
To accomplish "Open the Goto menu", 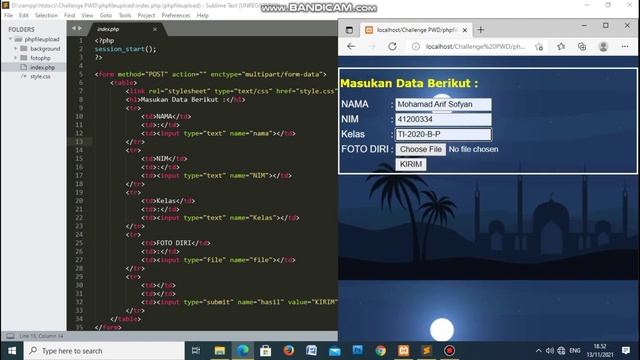I will (x=106, y=15).
